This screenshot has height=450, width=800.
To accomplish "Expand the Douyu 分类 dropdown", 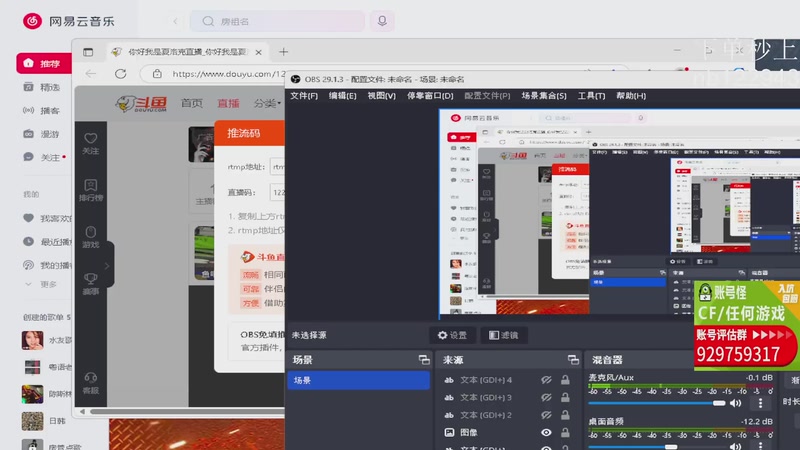I will tap(267, 103).
